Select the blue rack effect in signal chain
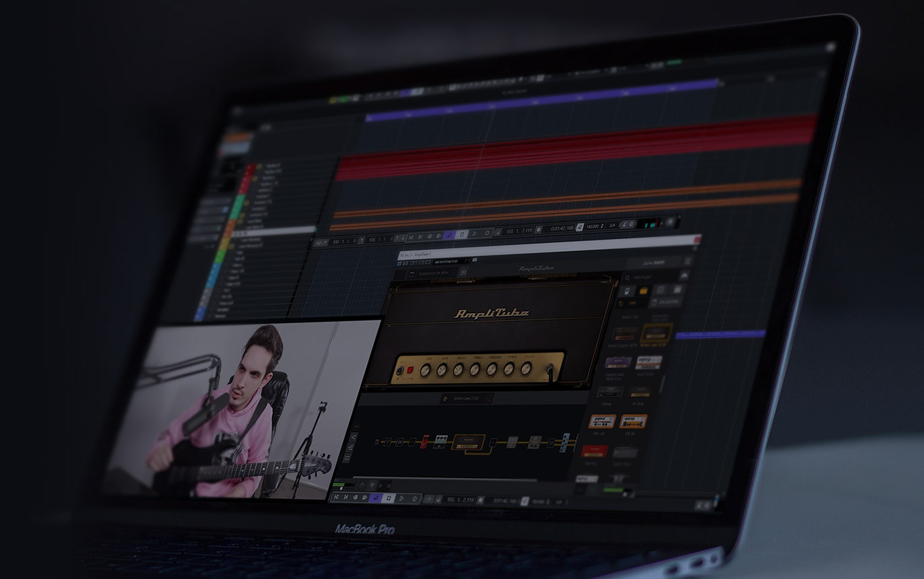This screenshot has width=924, height=579. (565, 442)
